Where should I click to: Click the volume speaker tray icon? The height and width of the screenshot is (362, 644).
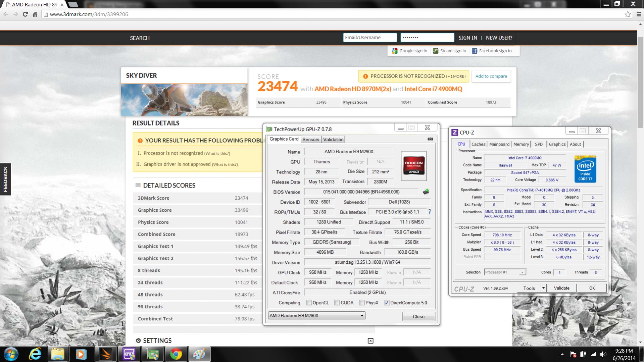pyautogui.click(x=603, y=354)
